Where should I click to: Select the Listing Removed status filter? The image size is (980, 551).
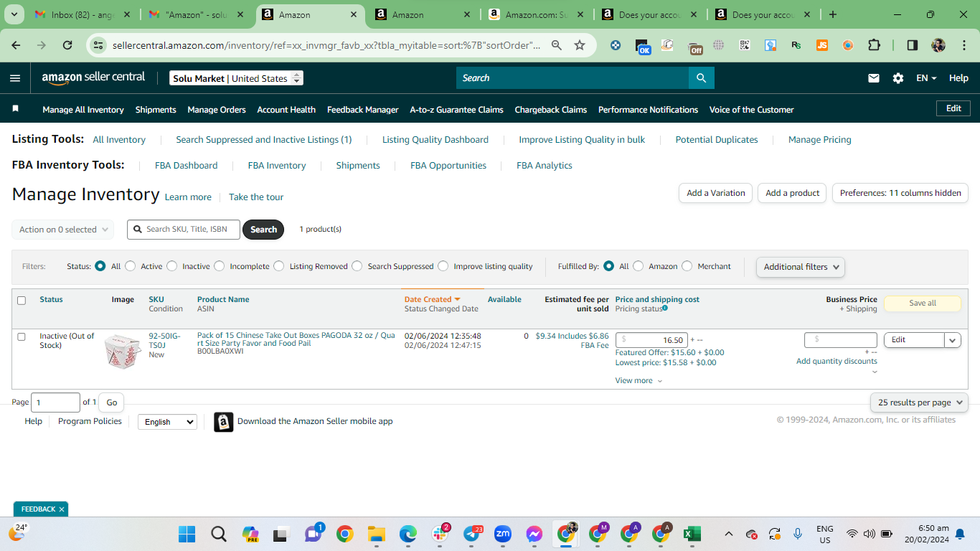(x=279, y=266)
